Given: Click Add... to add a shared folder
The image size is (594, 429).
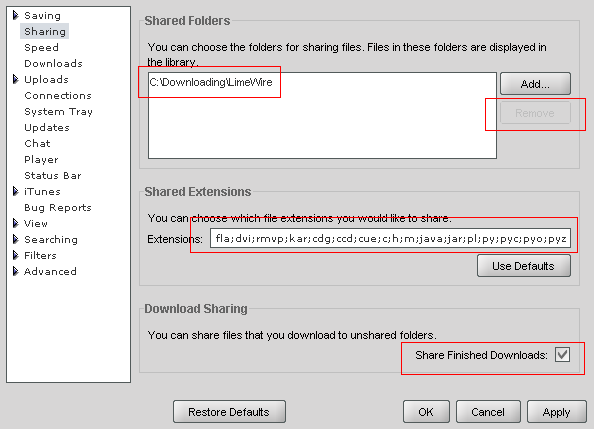Looking at the screenshot, I should tap(535, 84).
